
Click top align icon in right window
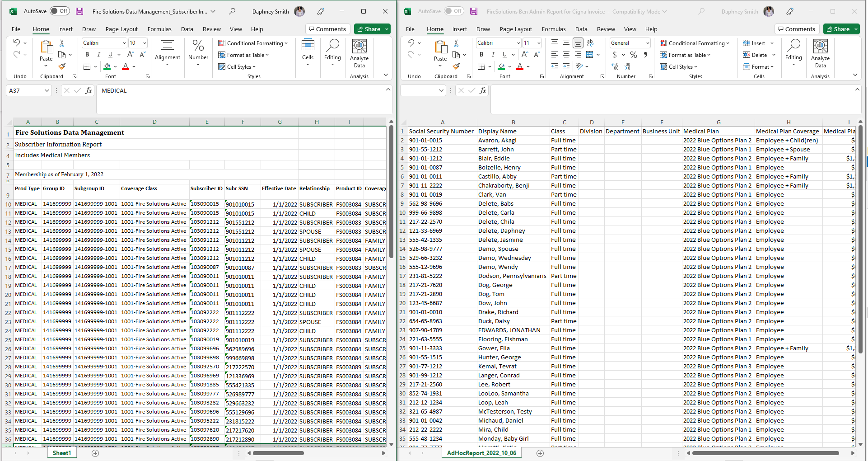pyautogui.click(x=555, y=43)
